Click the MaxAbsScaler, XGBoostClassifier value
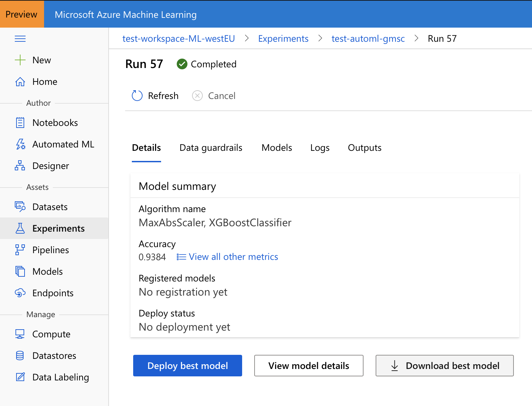This screenshot has height=406, width=532. click(215, 223)
